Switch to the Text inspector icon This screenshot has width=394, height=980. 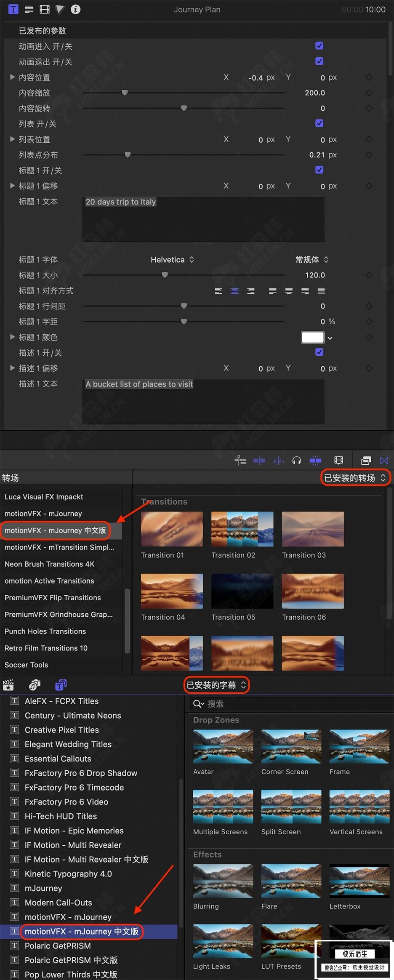coord(29,9)
